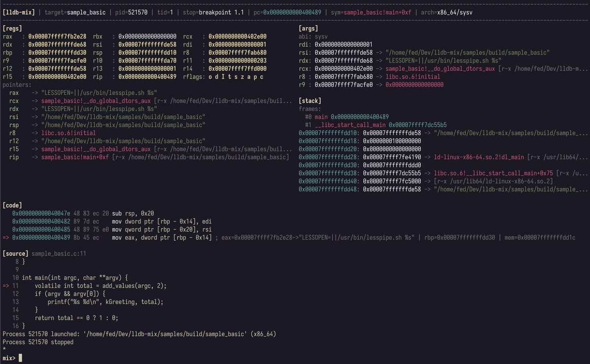
Task: Click the [lldb-mix] header label
Action: click(x=19, y=12)
